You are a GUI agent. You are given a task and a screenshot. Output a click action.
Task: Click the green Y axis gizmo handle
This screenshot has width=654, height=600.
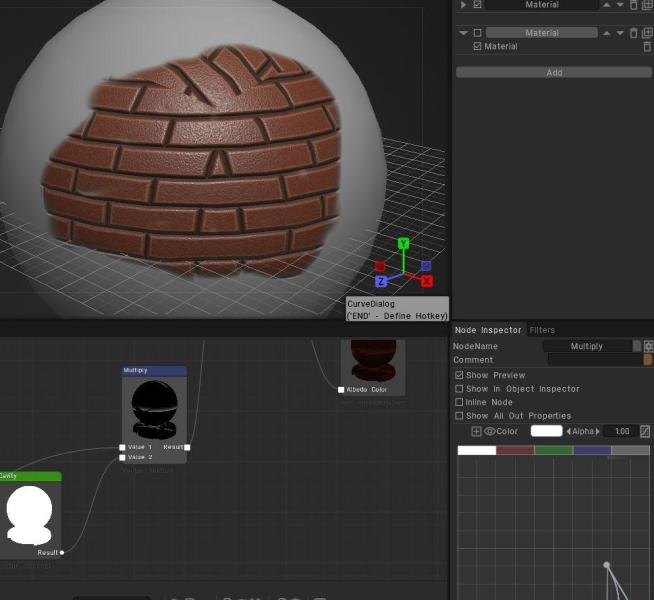tap(403, 243)
